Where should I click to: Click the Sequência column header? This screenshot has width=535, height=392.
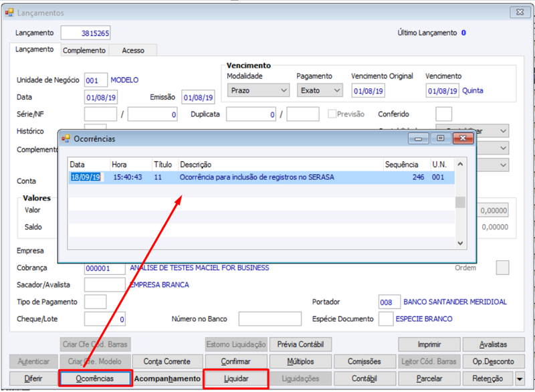point(407,165)
